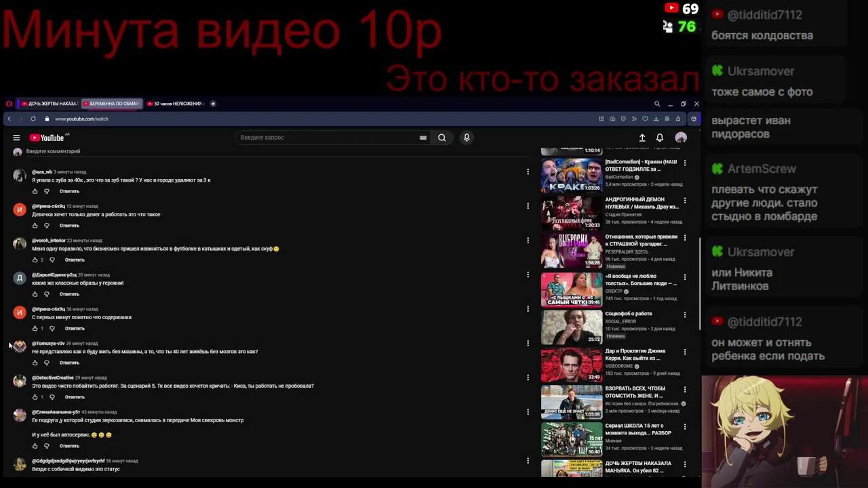The width and height of the screenshot is (868, 488).
Task: Open options for @aza_wb comment
Action: (528, 171)
